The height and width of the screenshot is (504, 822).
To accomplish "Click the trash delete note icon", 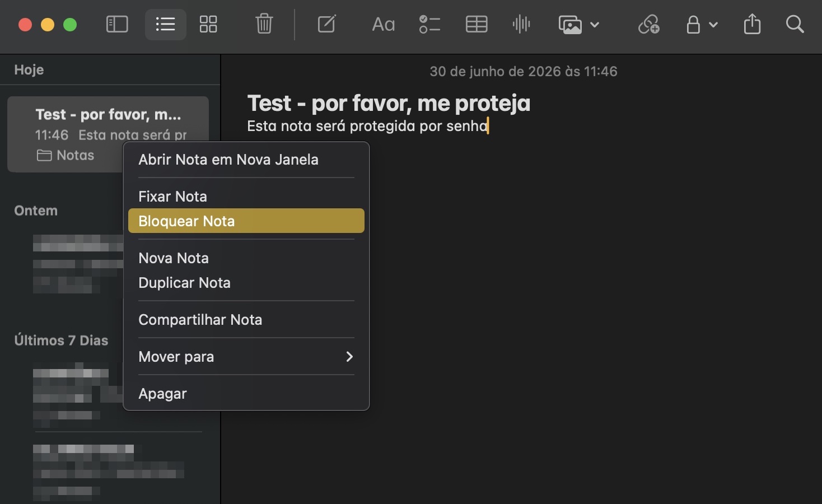I will coord(264,24).
